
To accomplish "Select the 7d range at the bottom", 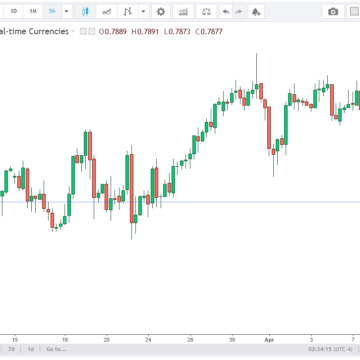I will [x=11, y=349].
